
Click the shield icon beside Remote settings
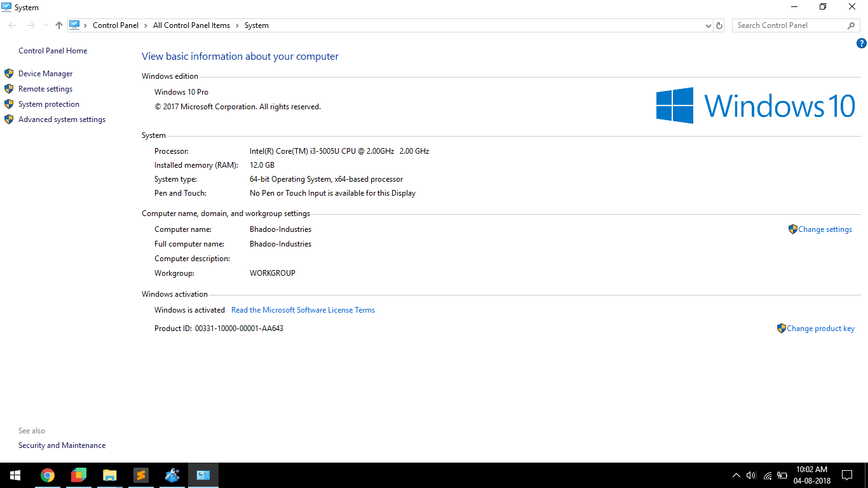coord(9,89)
